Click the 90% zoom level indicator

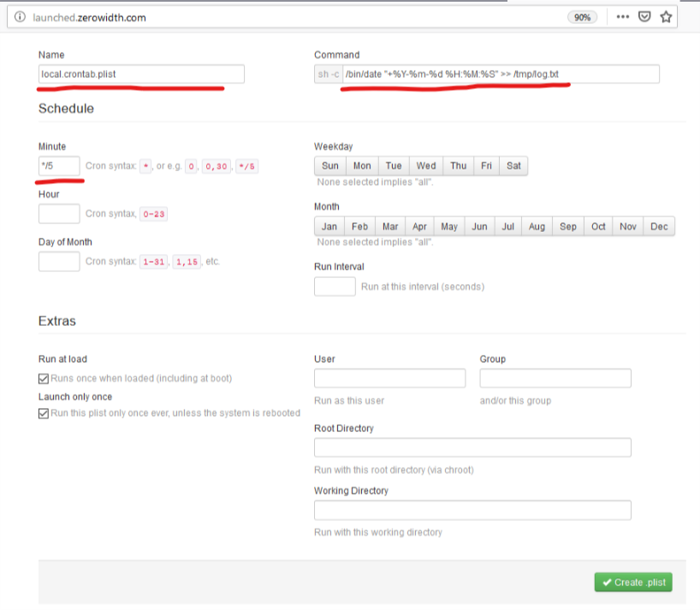point(582,17)
